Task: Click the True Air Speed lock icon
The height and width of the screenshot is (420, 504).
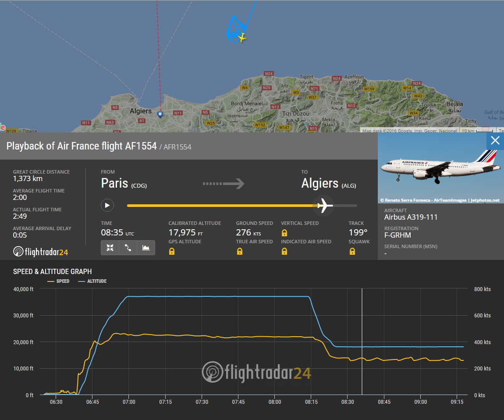Action: (x=240, y=251)
